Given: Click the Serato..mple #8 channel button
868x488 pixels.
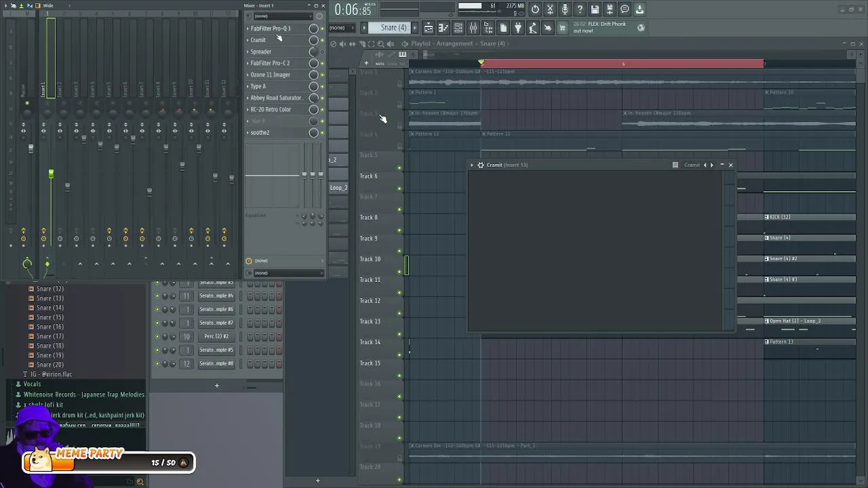Looking at the screenshot, I should 216,363.
